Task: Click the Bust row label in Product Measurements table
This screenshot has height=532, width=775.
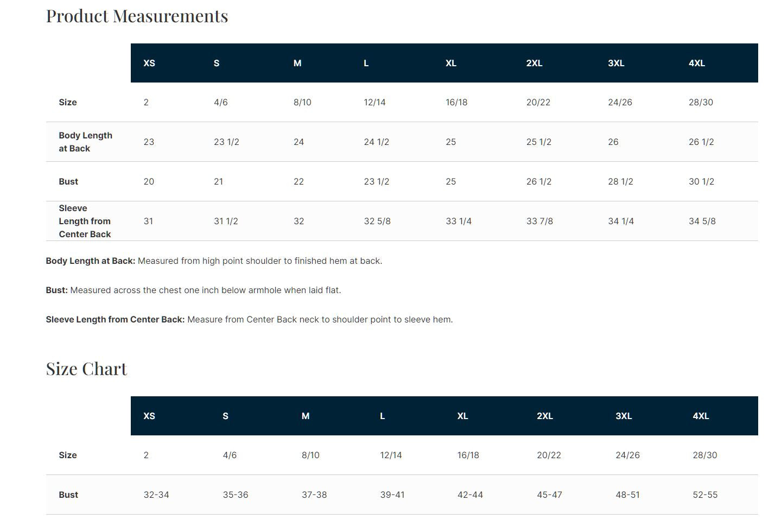Action: point(68,181)
